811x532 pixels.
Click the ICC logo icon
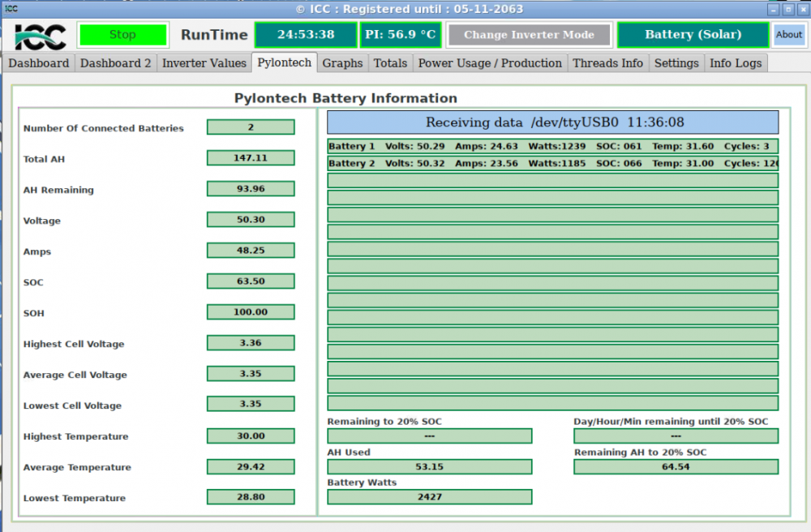coord(41,36)
